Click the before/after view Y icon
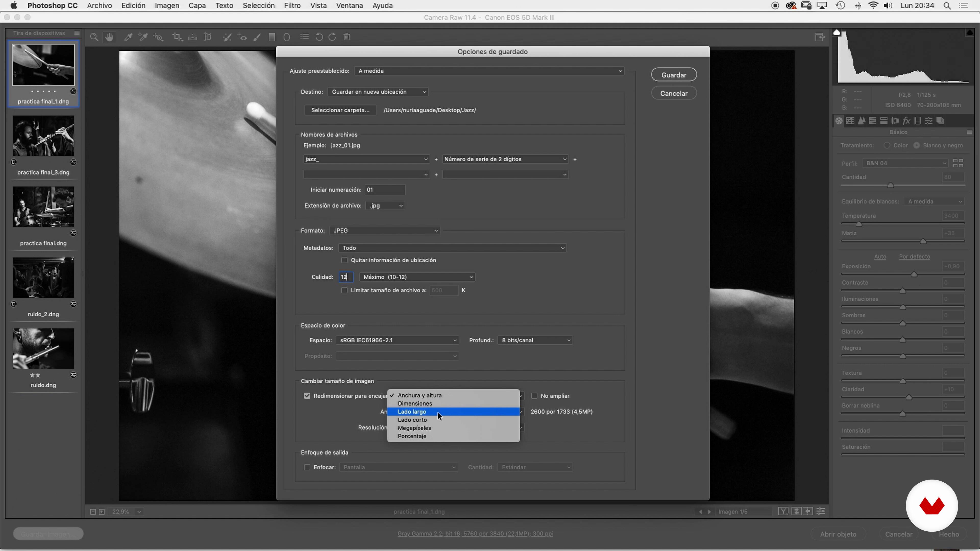The height and width of the screenshot is (551, 980). coord(783,511)
